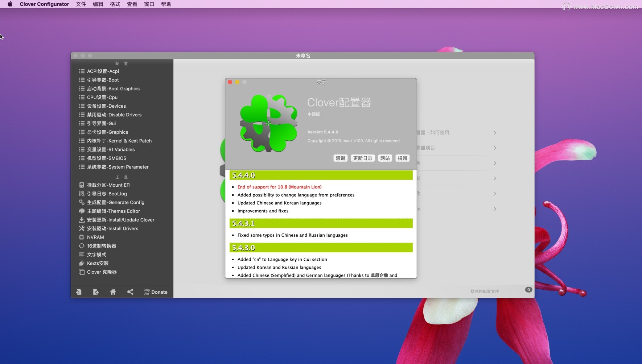Viewport: 642px width, 364px height.
Task: Open the 编辑 menu
Action: (98, 4)
